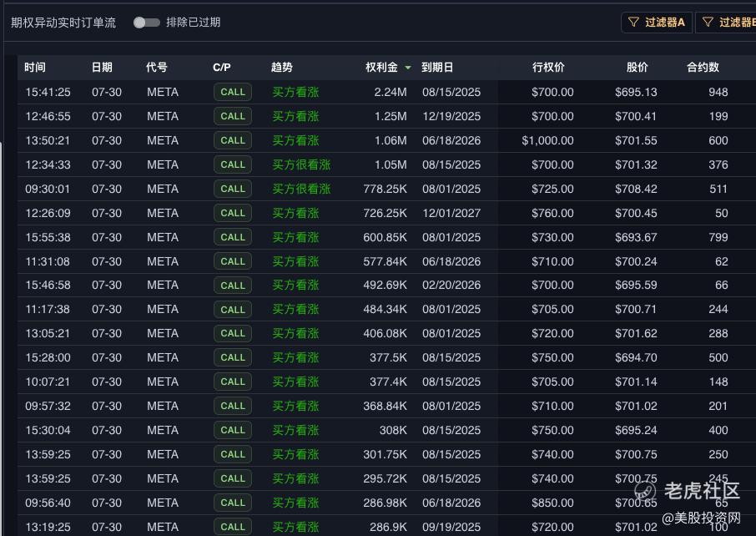The height and width of the screenshot is (536, 756).
Task: Click the CALL badge in the 15:55:38 row
Action: (233, 237)
